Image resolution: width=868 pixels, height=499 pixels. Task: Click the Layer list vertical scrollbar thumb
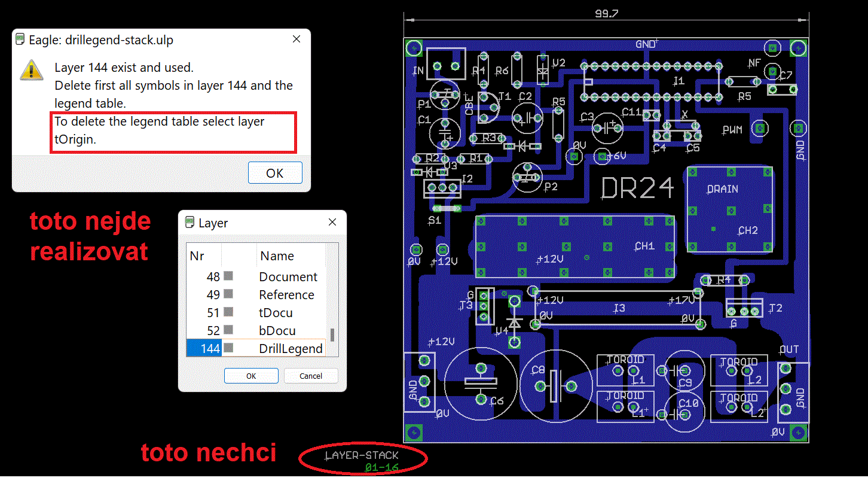tap(332, 334)
